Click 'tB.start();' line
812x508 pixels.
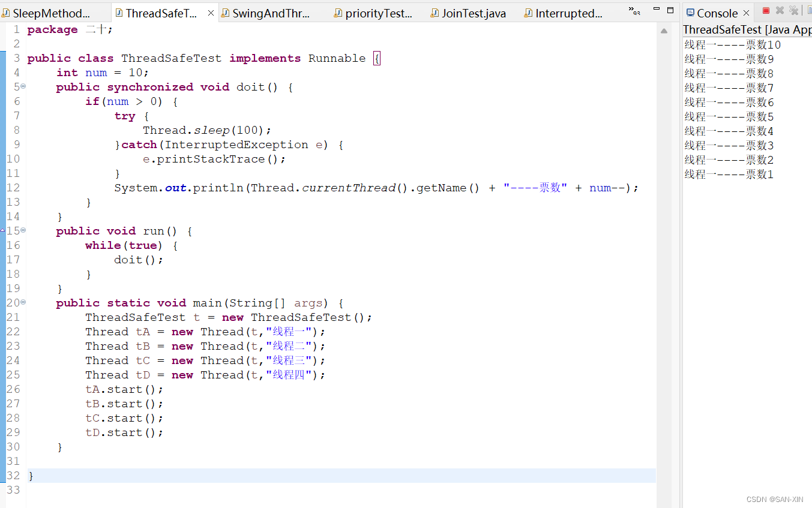point(124,404)
